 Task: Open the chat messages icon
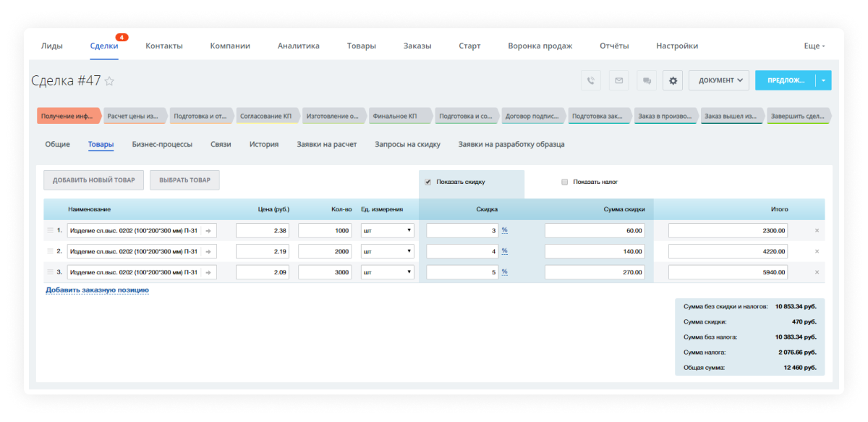pyautogui.click(x=646, y=80)
